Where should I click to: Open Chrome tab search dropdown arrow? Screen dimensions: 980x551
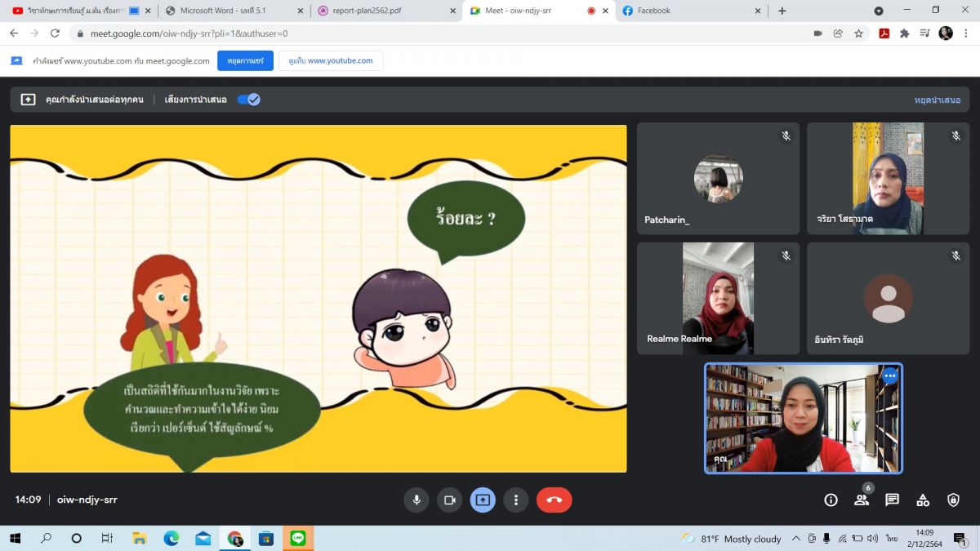879,11
